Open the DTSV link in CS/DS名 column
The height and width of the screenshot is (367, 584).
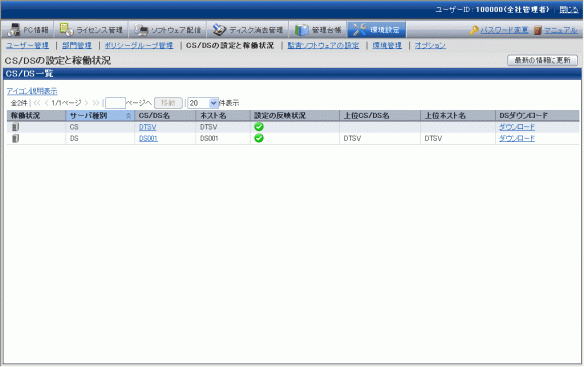pyautogui.click(x=147, y=127)
